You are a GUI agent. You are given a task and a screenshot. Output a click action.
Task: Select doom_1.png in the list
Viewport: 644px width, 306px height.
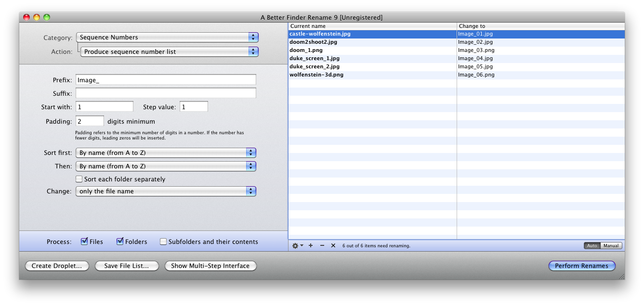pyautogui.click(x=372, y=51)
